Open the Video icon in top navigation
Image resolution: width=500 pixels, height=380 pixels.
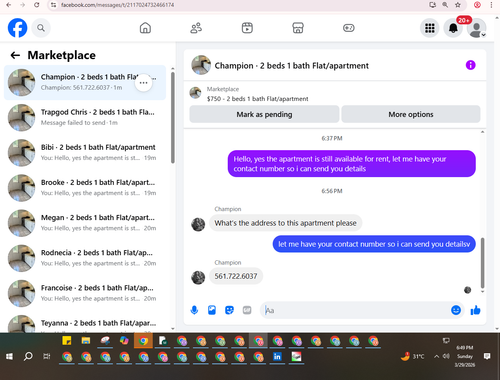coord(247,28)
